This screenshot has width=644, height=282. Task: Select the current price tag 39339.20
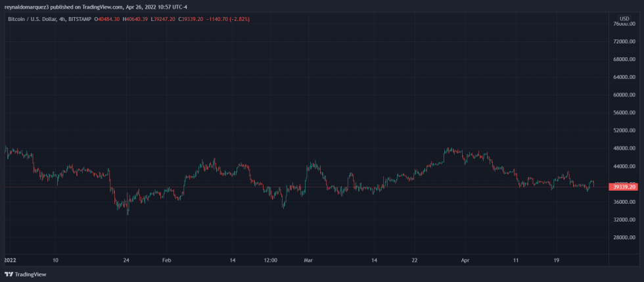point(624,187)
